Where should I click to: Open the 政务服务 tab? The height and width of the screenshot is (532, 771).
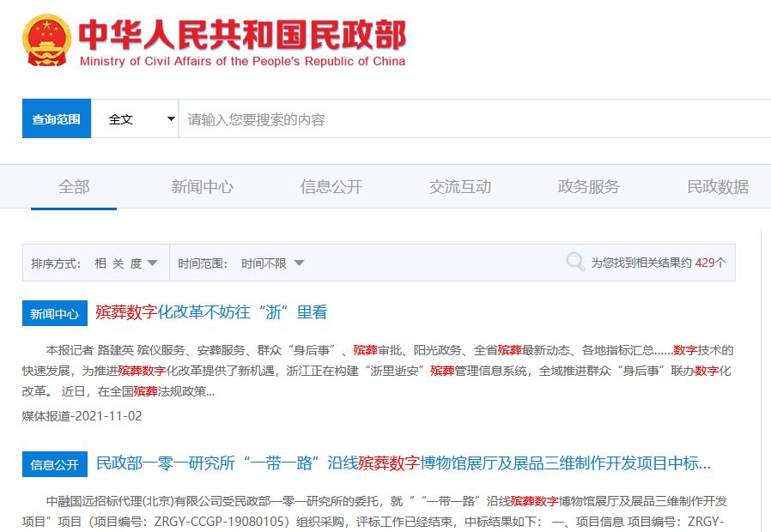click(589, 187)
